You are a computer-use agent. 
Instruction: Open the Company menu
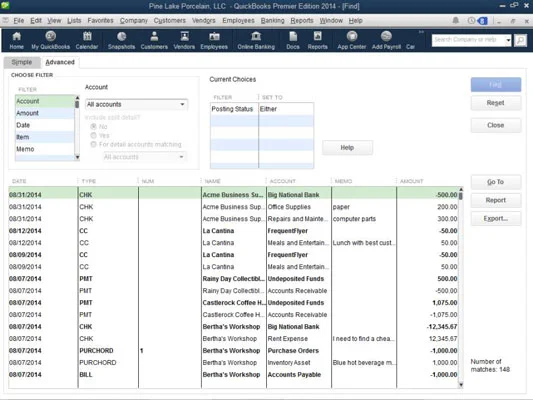134,21
